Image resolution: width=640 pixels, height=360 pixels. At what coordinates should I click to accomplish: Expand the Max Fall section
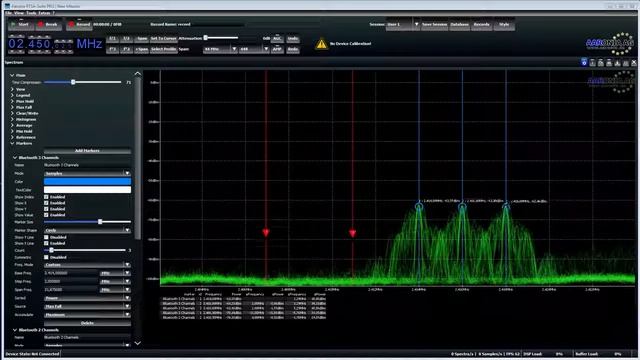tap(12, 107)
